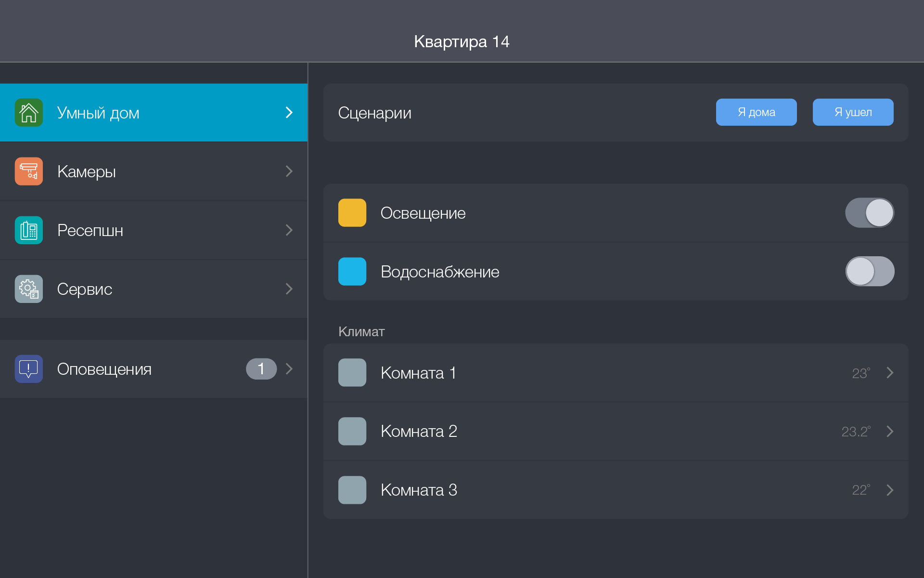Screen dimensions: 924x578
Task: Click the blue Водоснабжение color square
Action: [352, 272]
